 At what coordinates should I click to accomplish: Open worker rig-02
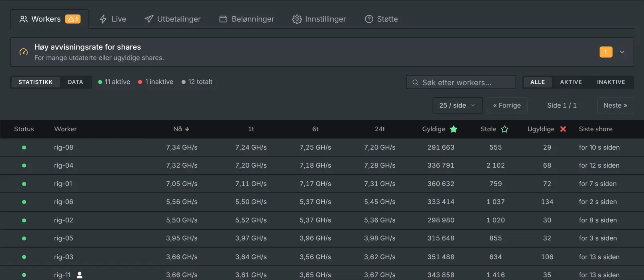64,220
